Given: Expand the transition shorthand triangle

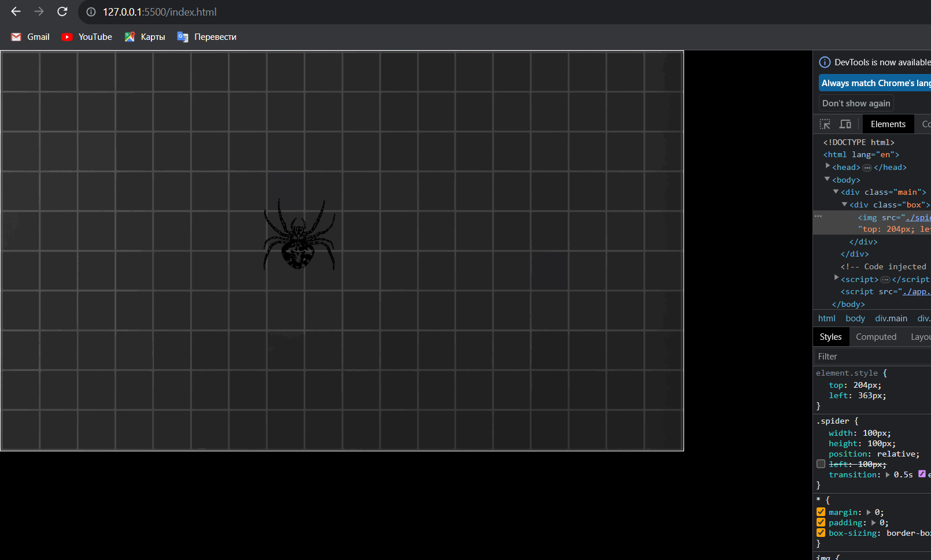Looking at the screenshot, I should (x=888, y=475).
